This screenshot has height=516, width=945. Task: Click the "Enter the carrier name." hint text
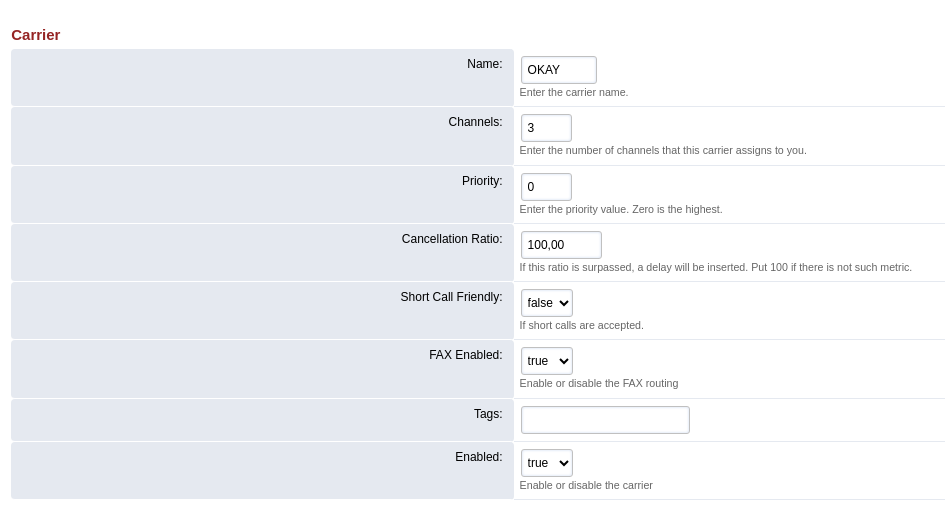coord(574,92)
